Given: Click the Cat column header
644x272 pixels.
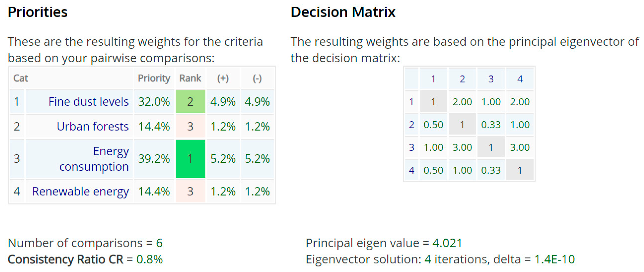Looking at the screenshot, I should (x=21, y=79).
